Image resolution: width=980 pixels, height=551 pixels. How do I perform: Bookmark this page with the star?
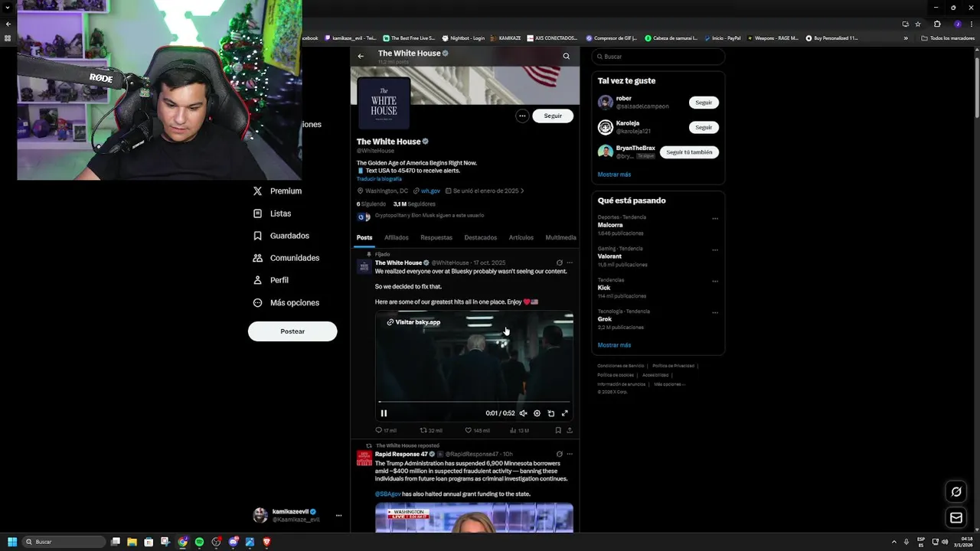(x=918, y=24)
